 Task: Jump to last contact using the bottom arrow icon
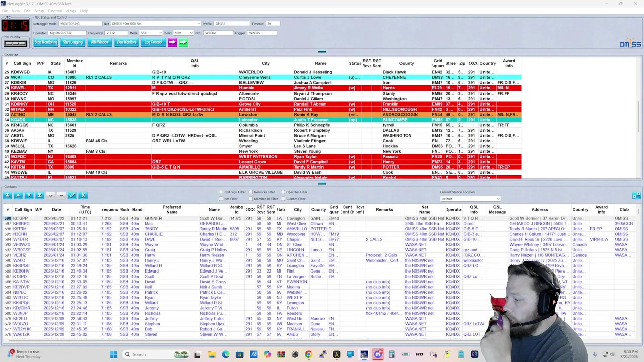pyautogui.click(x=40, y=195)
